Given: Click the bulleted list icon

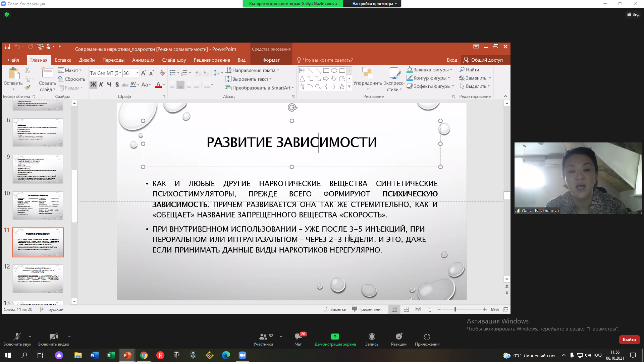Looking at the screenshot, I should pos(172,73).
